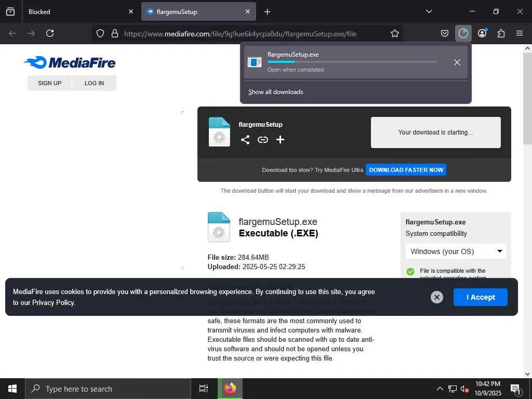The width and height of the screenshot is (532, 399).
Task: Click scrollbar down arrow
Action: [x=527, y=374]
